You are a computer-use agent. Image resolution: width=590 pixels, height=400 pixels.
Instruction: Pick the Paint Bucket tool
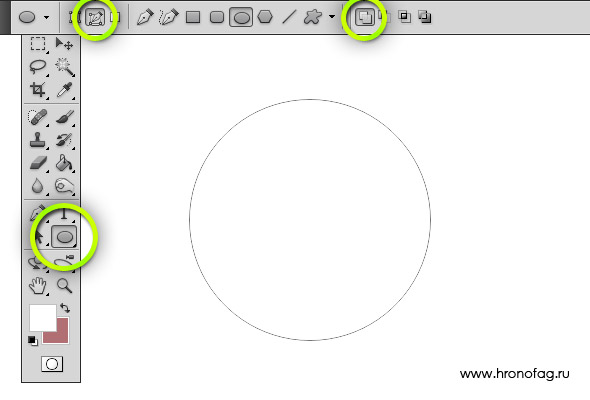tap(64, 163)
